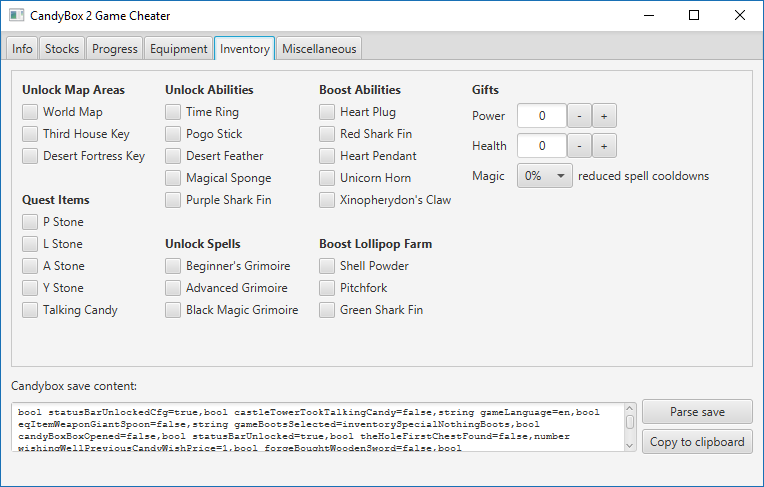The image size is (764, 487).
Task: Click the Health gift value field
Action: [542, 146]
